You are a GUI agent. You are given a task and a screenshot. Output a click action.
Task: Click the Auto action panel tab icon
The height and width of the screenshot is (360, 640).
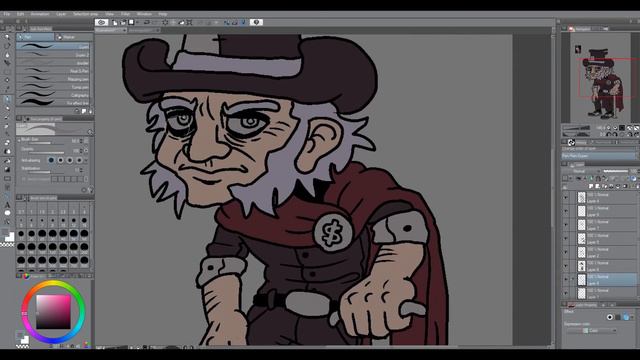coord(571,142)
